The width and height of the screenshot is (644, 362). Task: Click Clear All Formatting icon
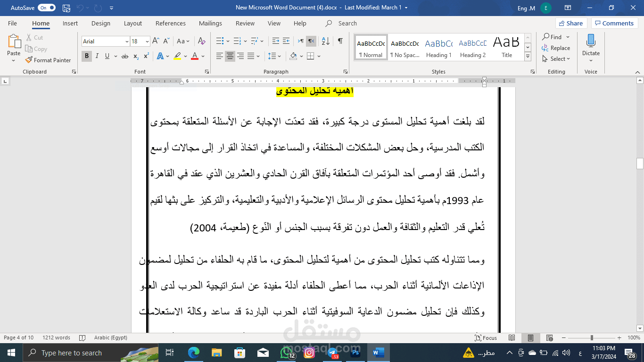click(x=202, y=41)
